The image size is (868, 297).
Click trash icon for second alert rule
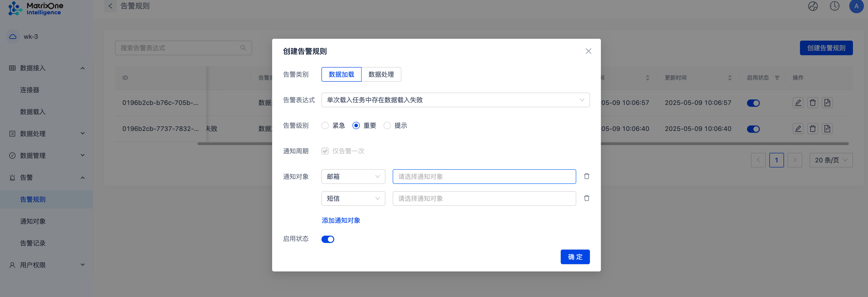pos(812,129)
